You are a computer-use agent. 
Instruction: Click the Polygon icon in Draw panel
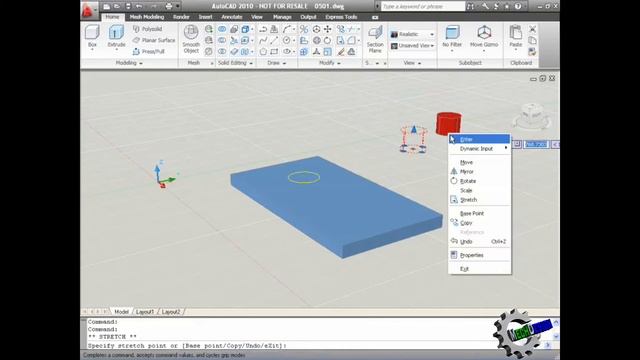coord(263,52)
